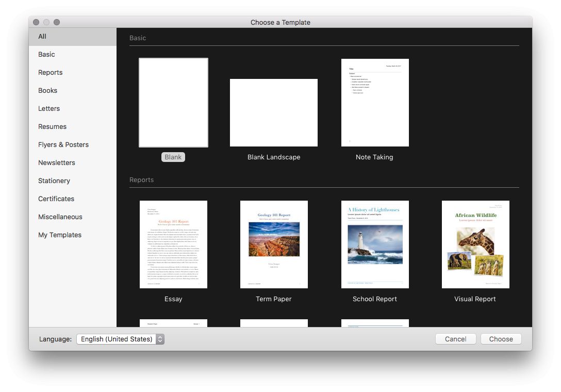The image size is (561, 392).
Task: Switch to the Basic category
Action: (x=46, y=55)
